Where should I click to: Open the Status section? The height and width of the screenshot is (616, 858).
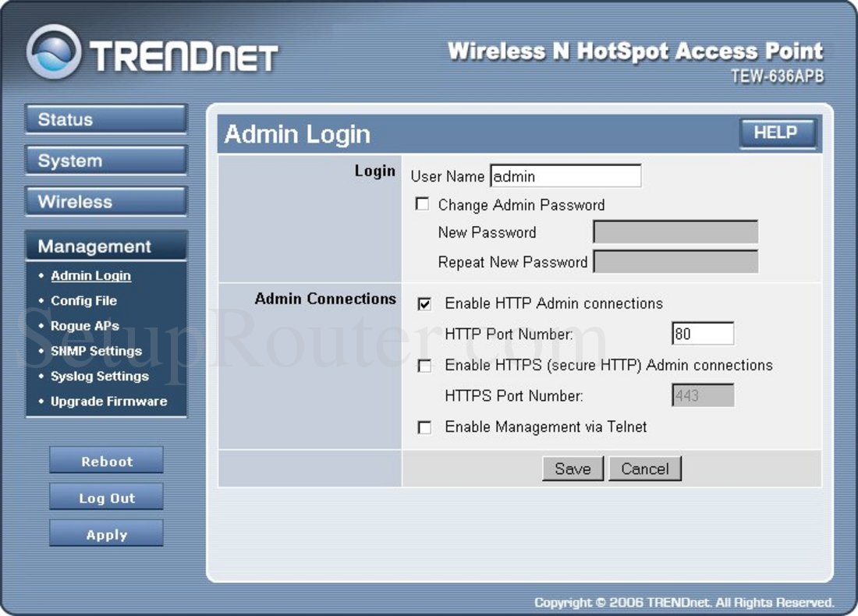[x=106, y=119]
